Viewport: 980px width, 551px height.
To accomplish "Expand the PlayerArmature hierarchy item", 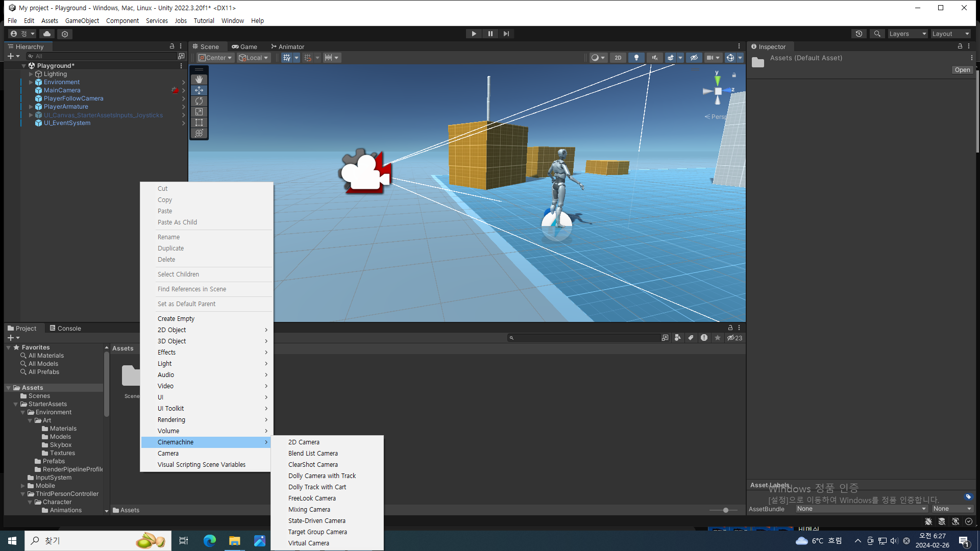I will point(31,107).
